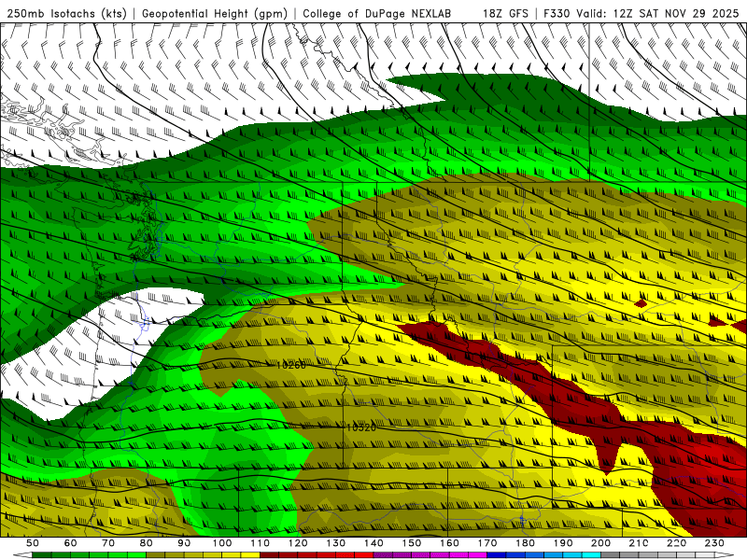Click the 190 value on the color scale
This screenshot has width=747, height=560.
[564, 543]
